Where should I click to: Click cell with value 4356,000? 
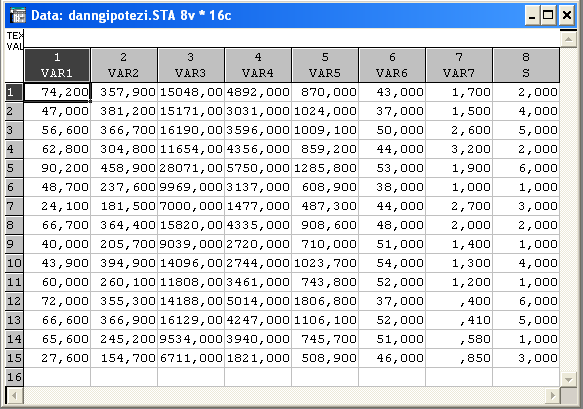click(258, 149)
